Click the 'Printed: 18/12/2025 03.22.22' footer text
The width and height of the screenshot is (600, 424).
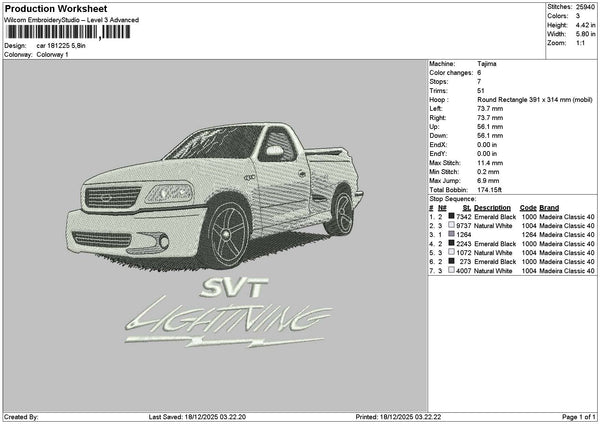[x=398, y=417]
